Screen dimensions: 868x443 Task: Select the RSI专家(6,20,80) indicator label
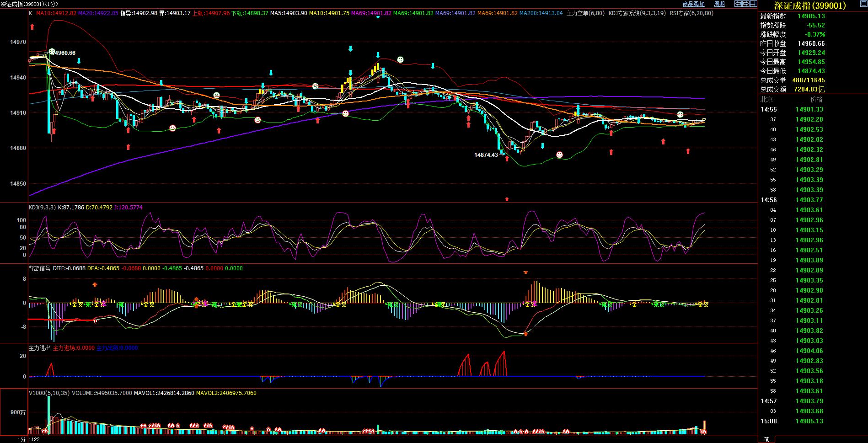(x=691, y=13)
